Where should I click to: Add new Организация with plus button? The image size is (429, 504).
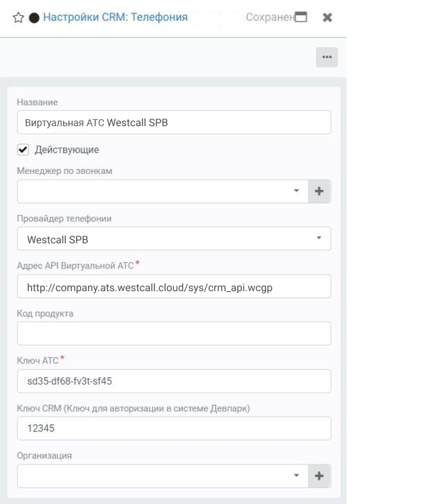(x=319, y=476)
